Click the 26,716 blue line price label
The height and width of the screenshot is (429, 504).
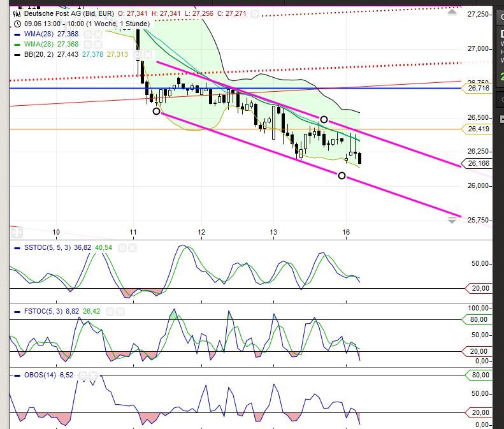tap(477, 88)
